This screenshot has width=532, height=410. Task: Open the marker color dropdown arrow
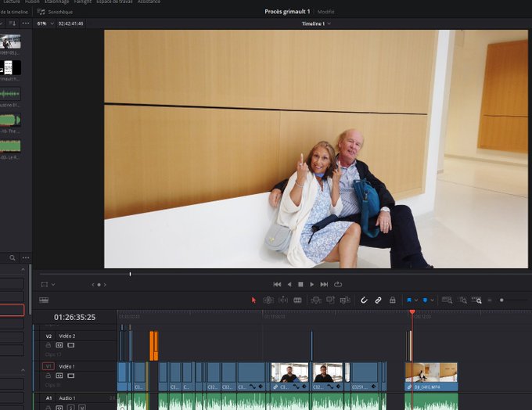pos(432,300)
